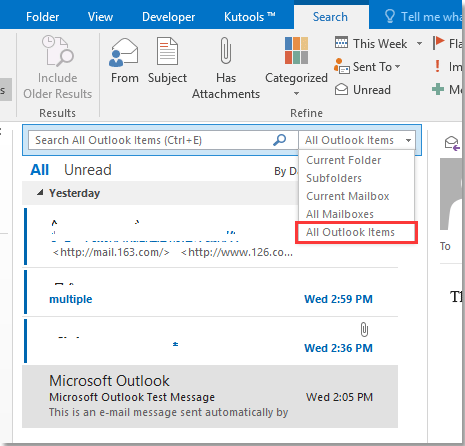Click the By Date sort label
The height and width of the screenshot is (446, 465).
click(x=286, y=171)
